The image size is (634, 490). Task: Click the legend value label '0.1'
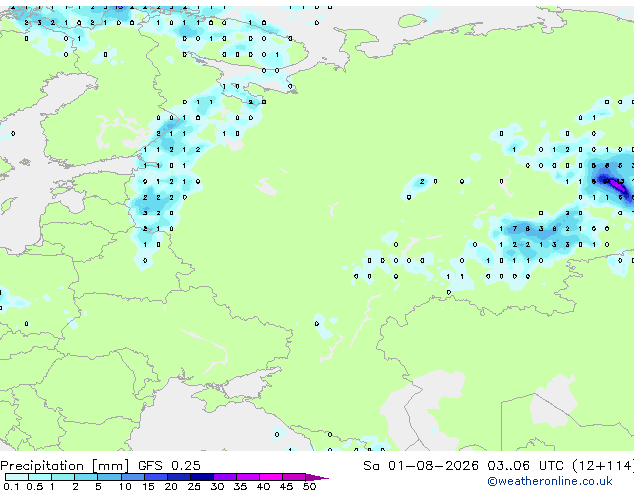(x=11, y=486)
